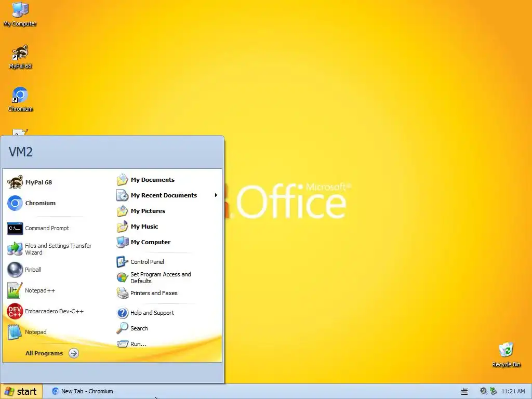The width and height of the screenshot is (532, 399).
Task: Click 'Files and Settings Transfer Wizard' text
Action: (58, 249)
